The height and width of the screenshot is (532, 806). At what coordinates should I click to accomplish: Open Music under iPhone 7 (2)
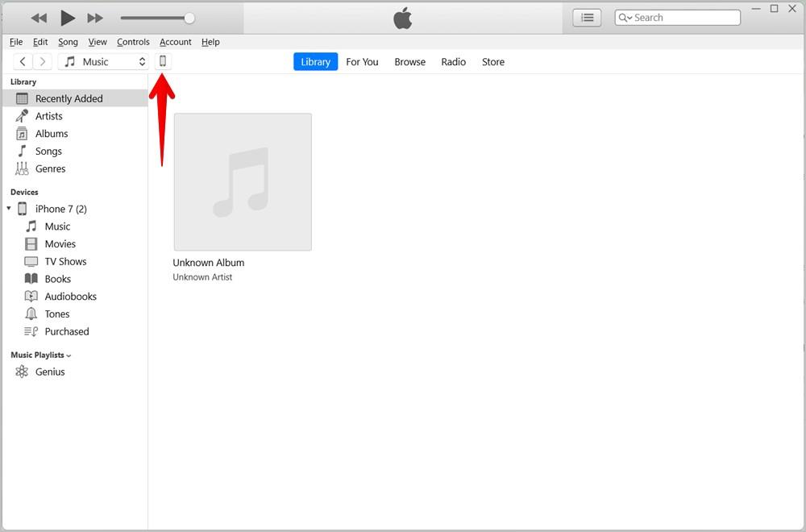[75, 227]
